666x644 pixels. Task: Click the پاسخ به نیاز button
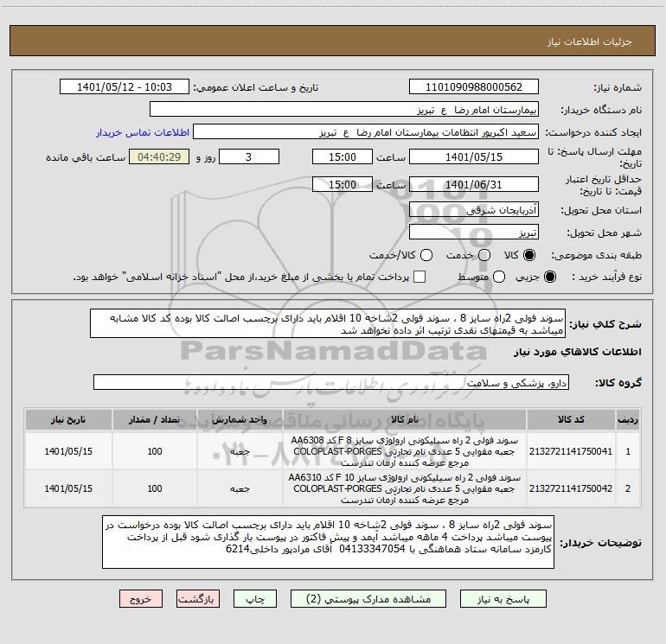pos(503,599)
